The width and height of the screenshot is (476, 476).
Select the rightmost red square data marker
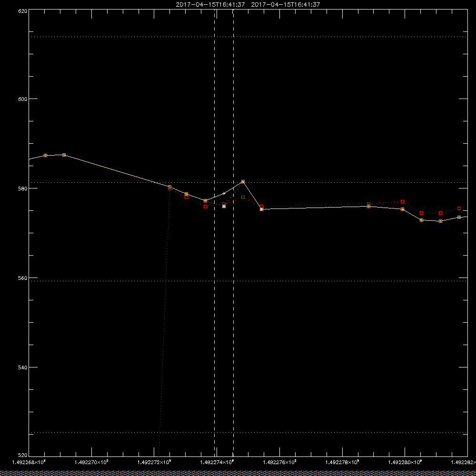coord(459,208)
